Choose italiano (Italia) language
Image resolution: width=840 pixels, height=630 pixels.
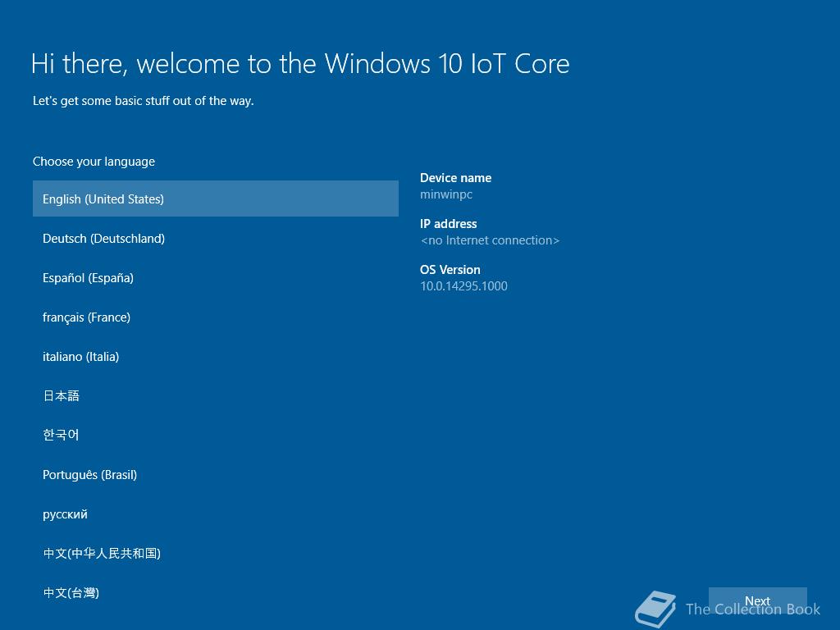pos(216,357)
